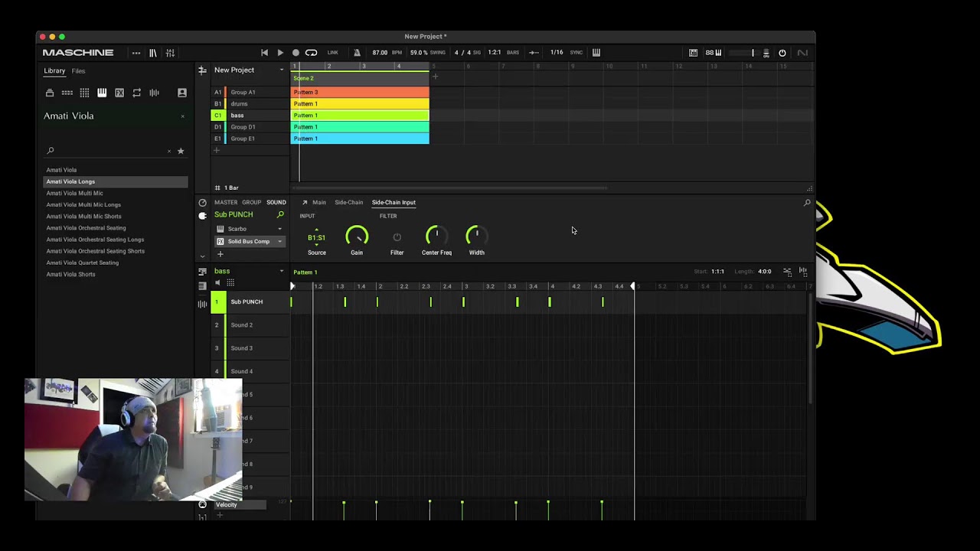Open the browser view icon next to the MASCHINE logo
Viewport: 980px width, 551px height.
tap(153, 53)
